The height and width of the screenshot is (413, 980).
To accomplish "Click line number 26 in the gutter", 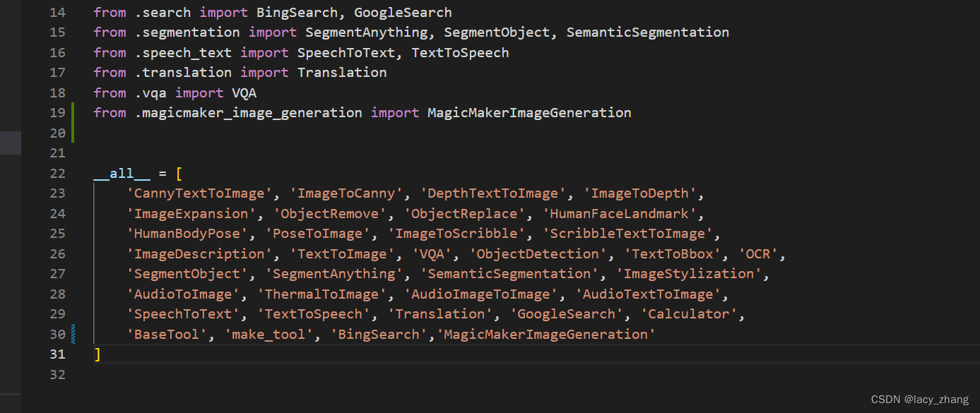I will pos(58,254).
